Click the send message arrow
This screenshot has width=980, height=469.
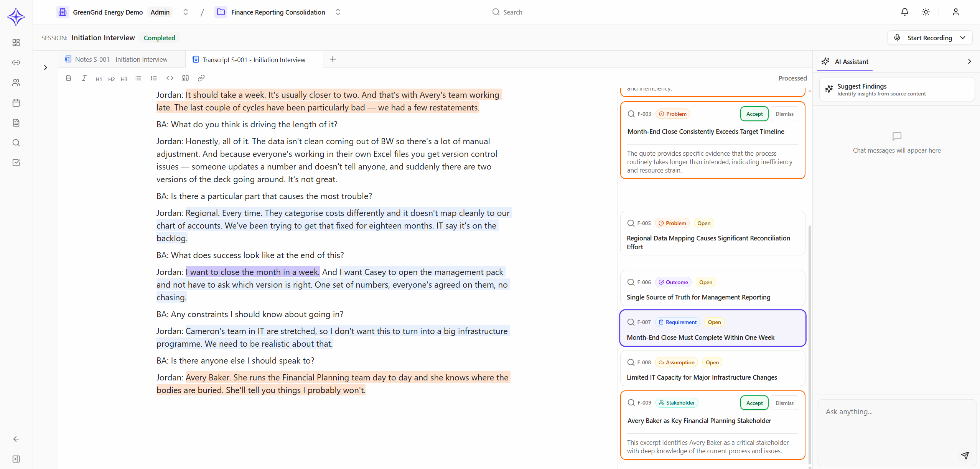[x=965, y=455]
